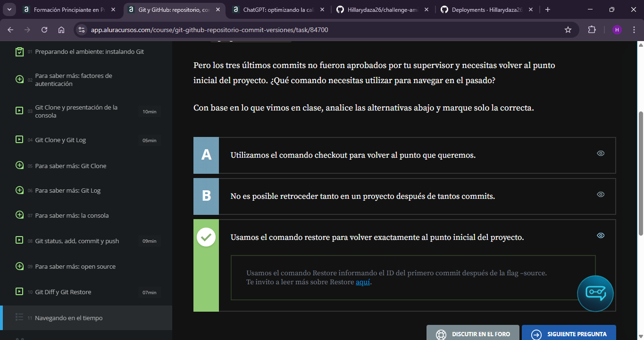Viewport: 644px width, 340px height.
Task: Switch to Formación Principiante tab
Action: pyautogui.click(x=70, y=9)
